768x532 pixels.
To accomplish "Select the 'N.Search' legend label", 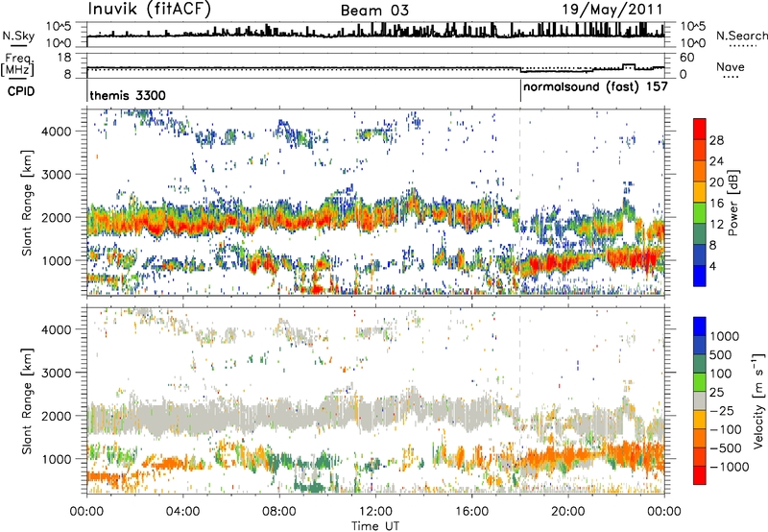I will pos(741,36).
